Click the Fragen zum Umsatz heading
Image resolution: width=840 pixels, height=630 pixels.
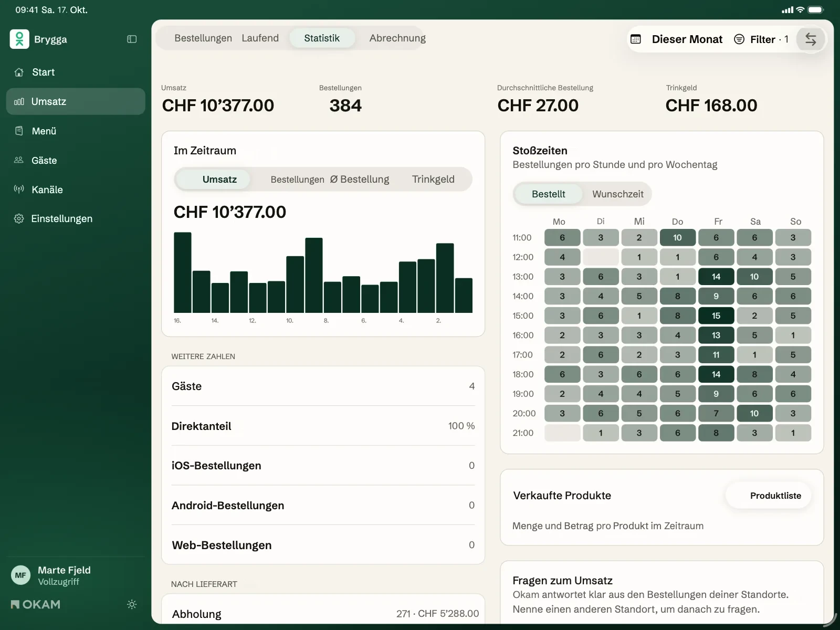pos(562,581)
